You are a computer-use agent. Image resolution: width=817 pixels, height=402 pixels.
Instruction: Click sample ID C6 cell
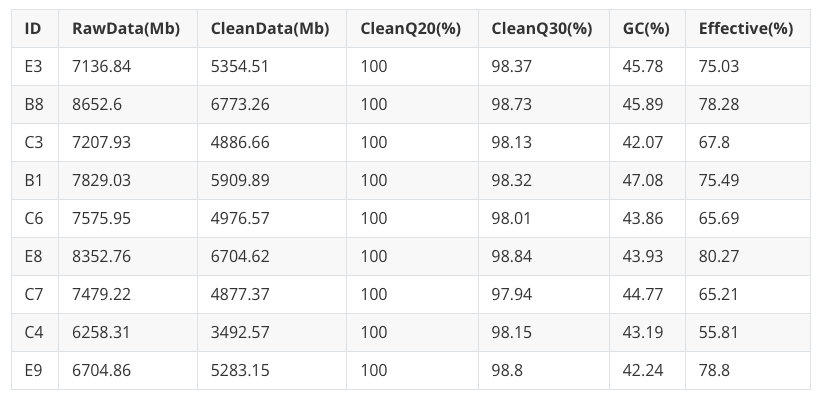point(33,218)
